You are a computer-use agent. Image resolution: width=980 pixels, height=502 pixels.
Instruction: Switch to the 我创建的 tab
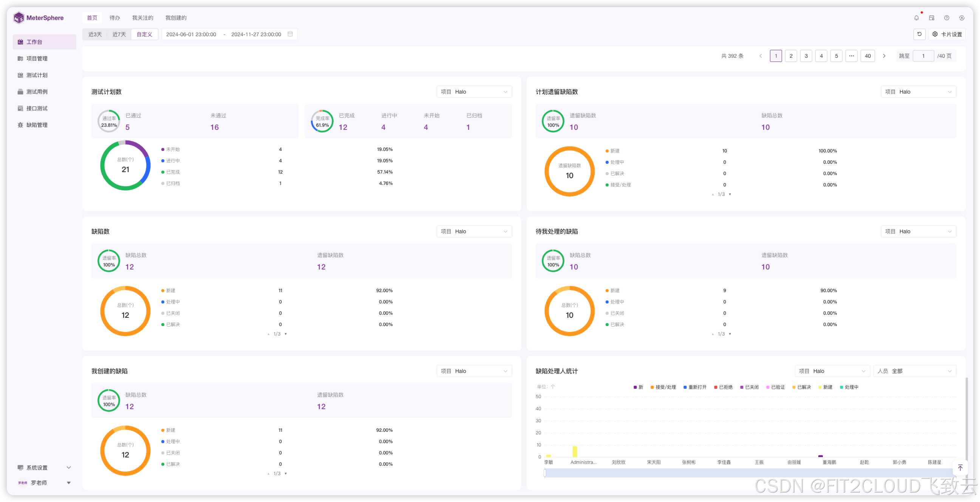(x=176, y=18)
